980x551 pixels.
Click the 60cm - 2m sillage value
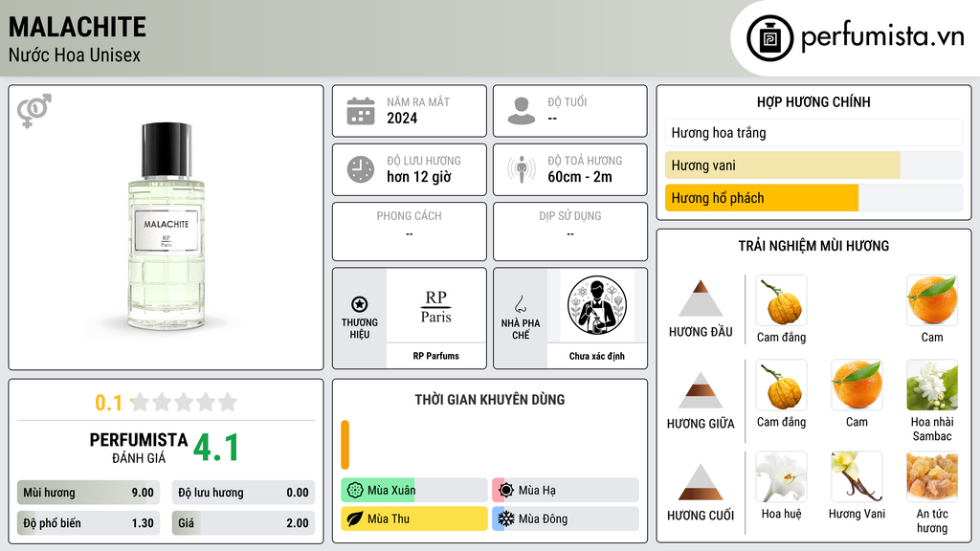(x=580, y=177)
